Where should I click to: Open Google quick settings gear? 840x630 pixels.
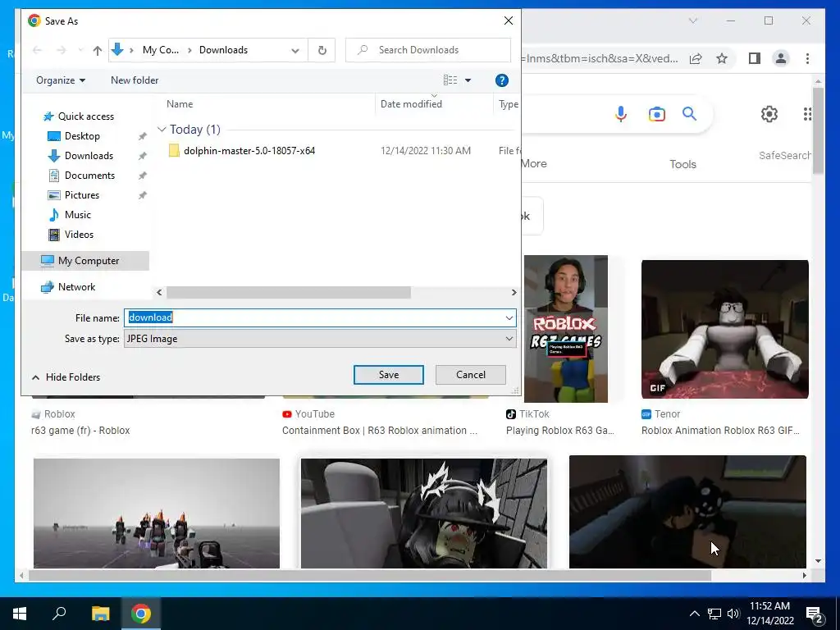(769, 113)
